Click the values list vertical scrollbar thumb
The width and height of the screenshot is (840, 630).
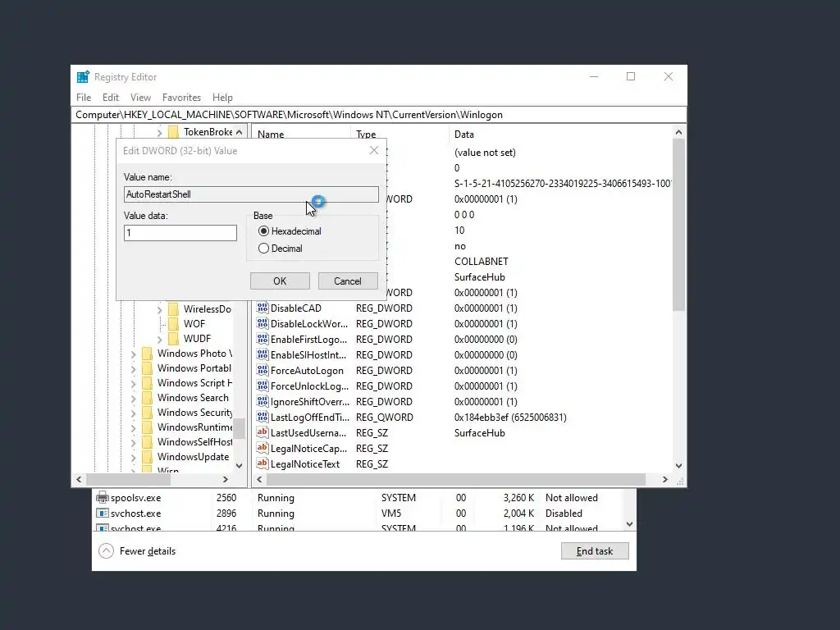(678, 225)
